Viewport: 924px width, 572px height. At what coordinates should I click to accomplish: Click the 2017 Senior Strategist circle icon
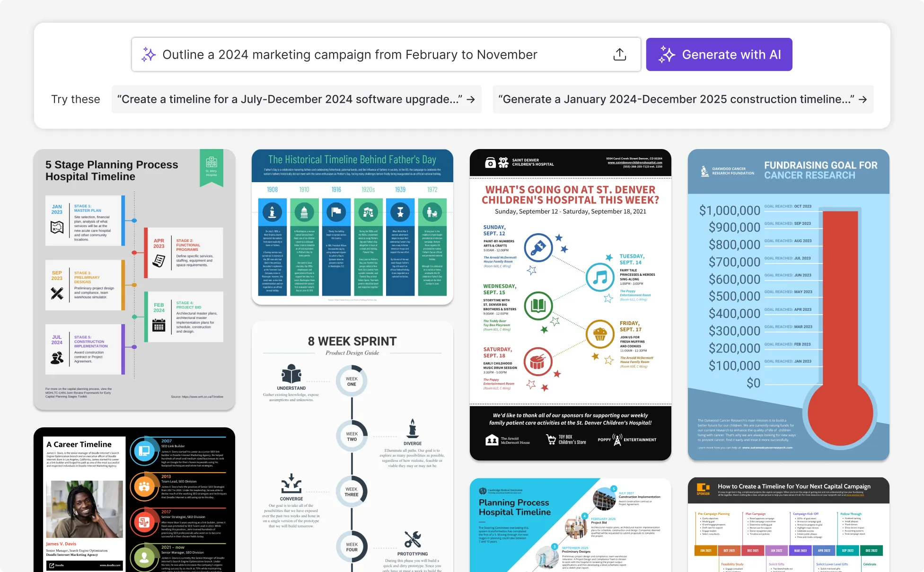click(144, 522)
